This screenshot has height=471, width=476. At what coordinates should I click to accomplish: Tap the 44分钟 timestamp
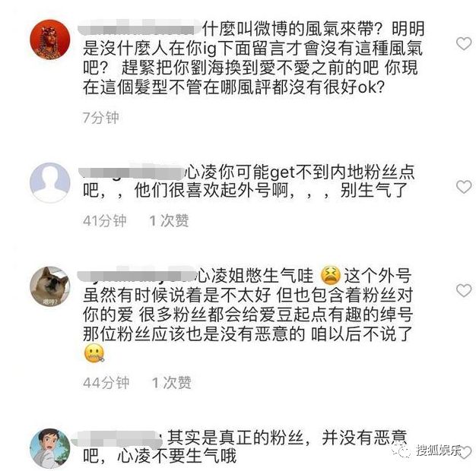[x=106, y=382]
